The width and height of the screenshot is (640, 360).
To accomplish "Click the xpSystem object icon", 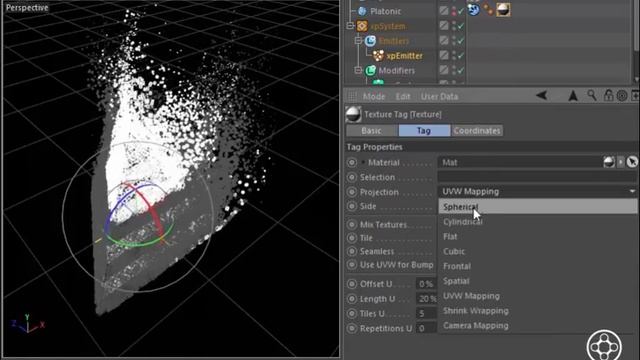I will click(x=362, y=26).
